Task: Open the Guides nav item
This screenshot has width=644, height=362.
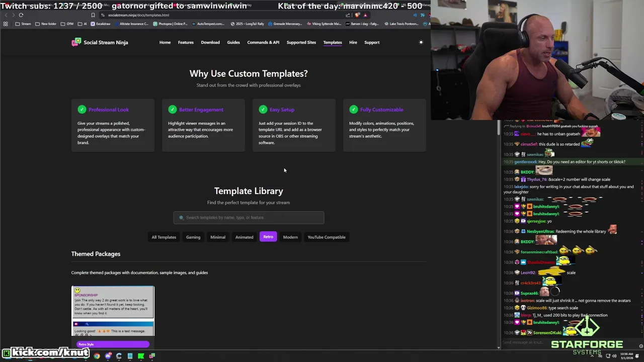Action: tap(233, 42)
